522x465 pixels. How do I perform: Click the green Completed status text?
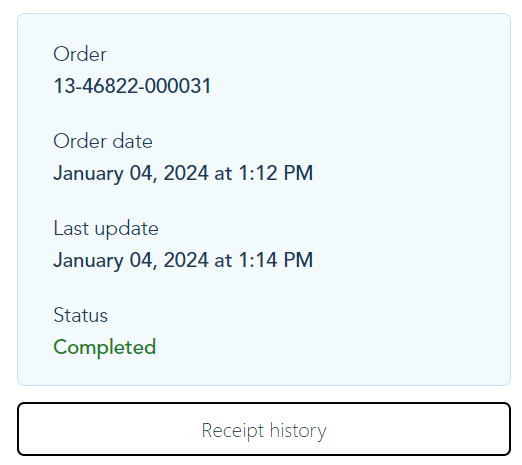pyautogui.click(x=105, y=347)
